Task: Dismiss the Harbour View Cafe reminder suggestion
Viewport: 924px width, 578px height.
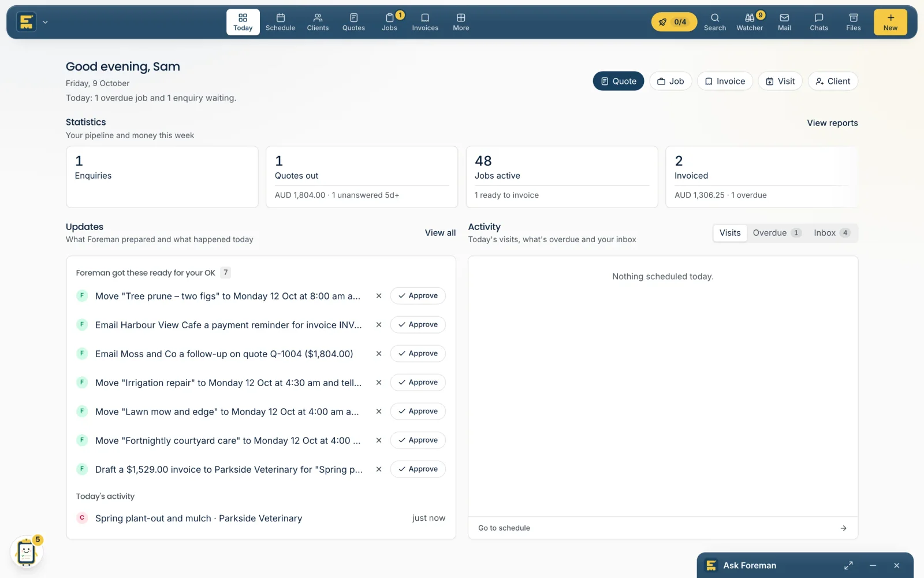Action: coord(379,325)
